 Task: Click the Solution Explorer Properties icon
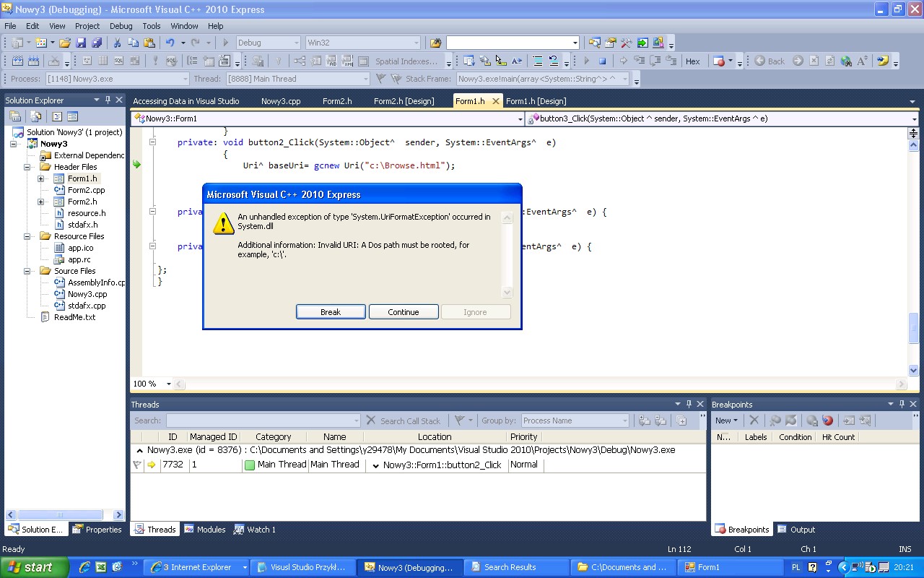click(x=14, y=116)
